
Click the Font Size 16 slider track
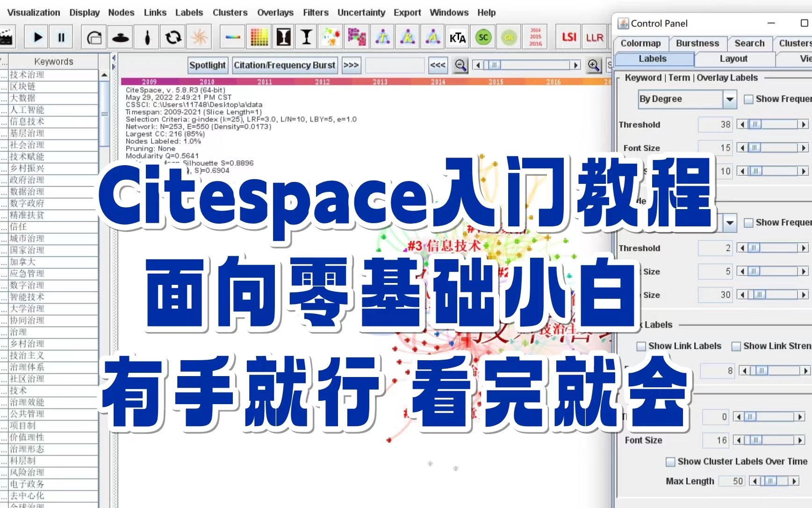[x=769, y=440]
